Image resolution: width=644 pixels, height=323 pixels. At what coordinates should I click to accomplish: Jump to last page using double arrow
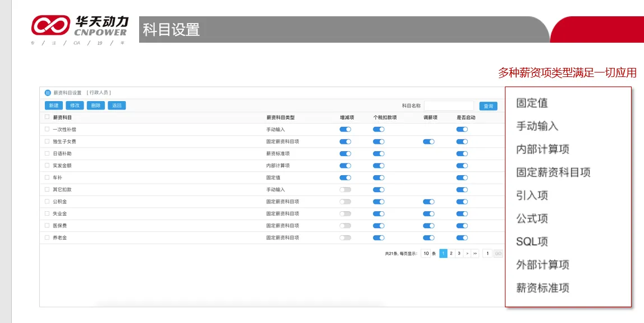click(475, 253)
